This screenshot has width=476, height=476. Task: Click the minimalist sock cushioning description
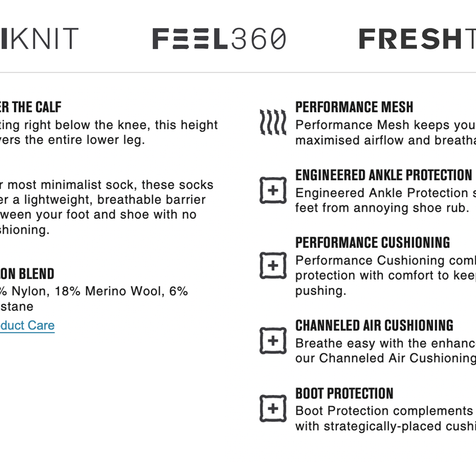pyautogui.click(x=107, y=207)
